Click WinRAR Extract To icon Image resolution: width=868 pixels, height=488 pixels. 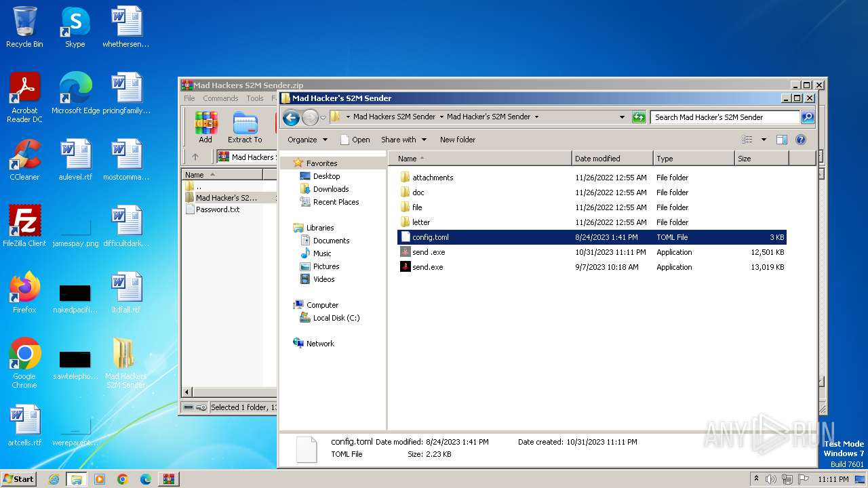tap(245, 127)
